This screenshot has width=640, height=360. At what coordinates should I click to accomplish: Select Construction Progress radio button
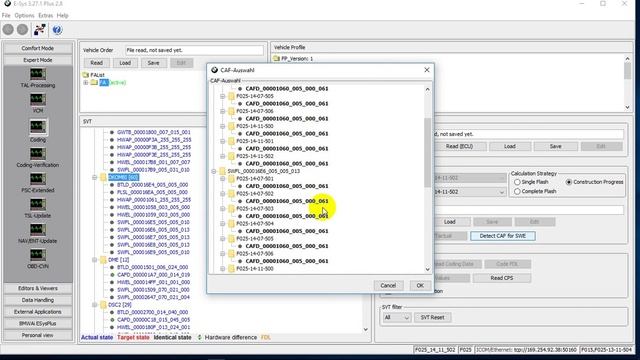point(569,182)
